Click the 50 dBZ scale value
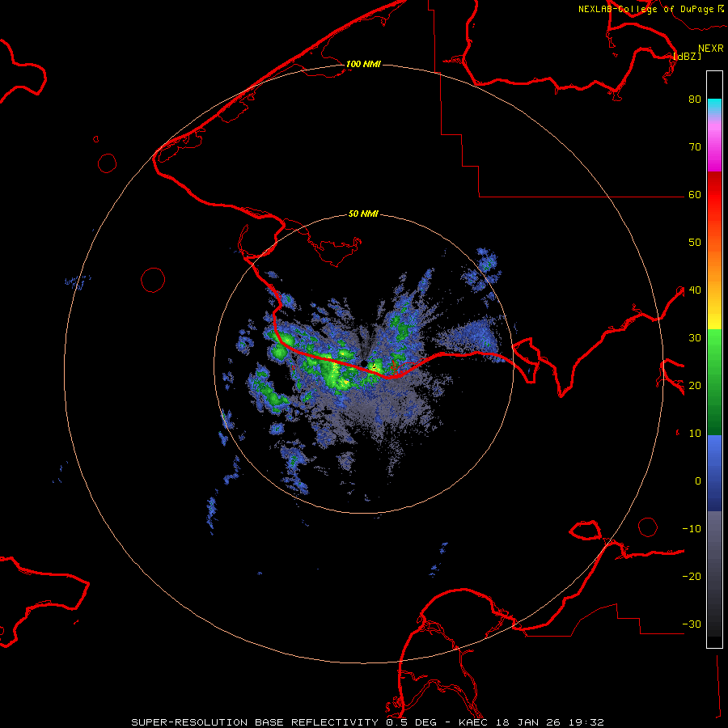Image resolution: width=728 pixels, height=728 pixels. coord(695,243)
